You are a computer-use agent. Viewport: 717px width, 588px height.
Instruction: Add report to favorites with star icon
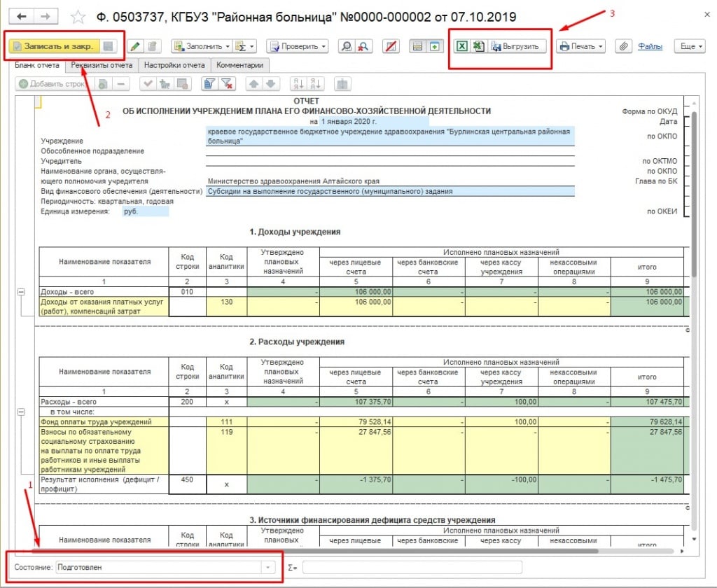[x=78, y=17]
